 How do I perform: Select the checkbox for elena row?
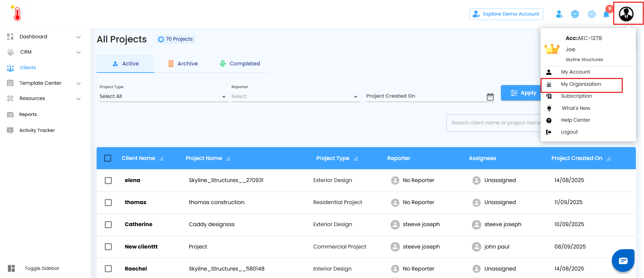pyautogui.click(x=108, y=180)
